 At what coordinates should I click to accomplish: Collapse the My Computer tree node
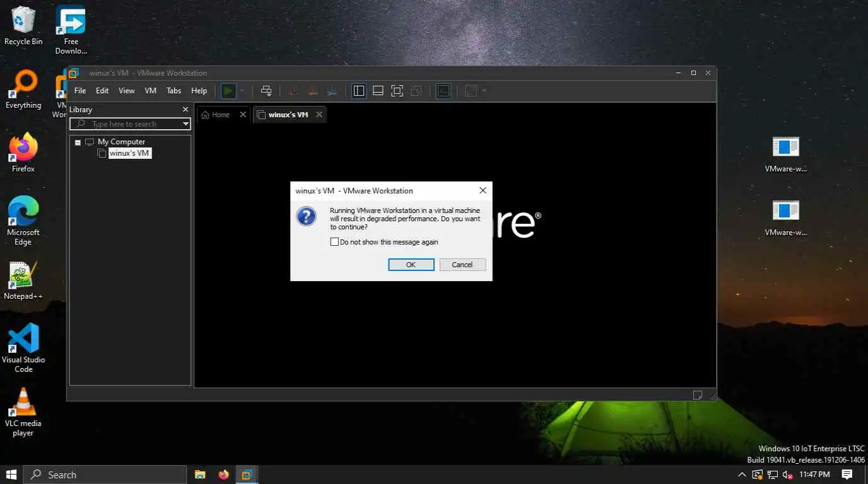pos(78,142)
